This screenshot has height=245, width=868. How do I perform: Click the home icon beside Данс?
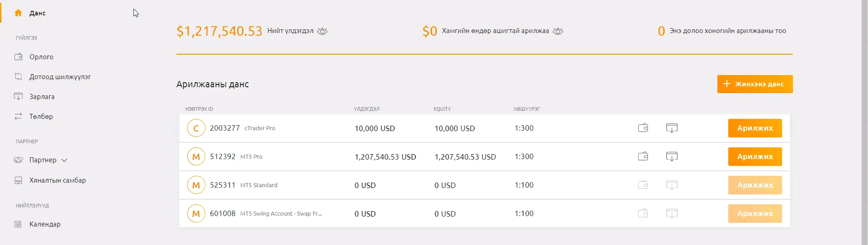point(18,13)
